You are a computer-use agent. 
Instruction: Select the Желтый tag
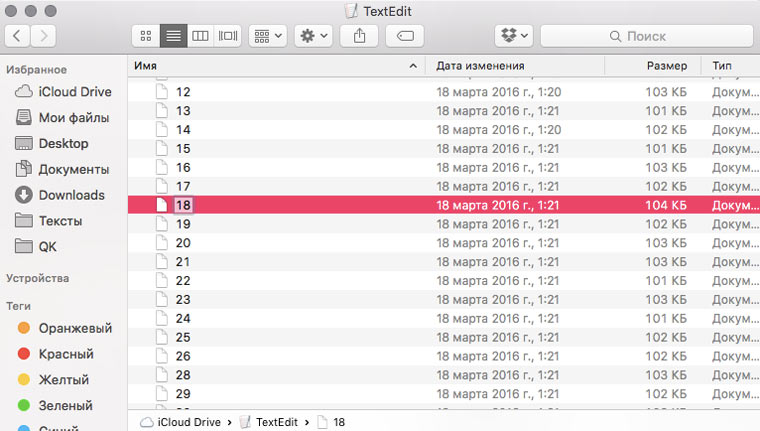(53, 380)
